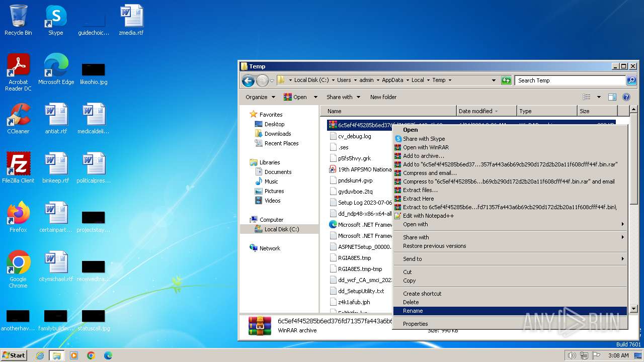Open binkeep.rtf desktop file
Image resolution: width=644 pixels, height=362 pixels.
56,168
